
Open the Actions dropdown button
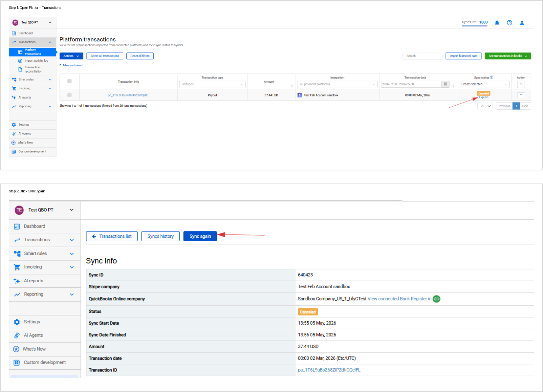[x=71, y=56]
